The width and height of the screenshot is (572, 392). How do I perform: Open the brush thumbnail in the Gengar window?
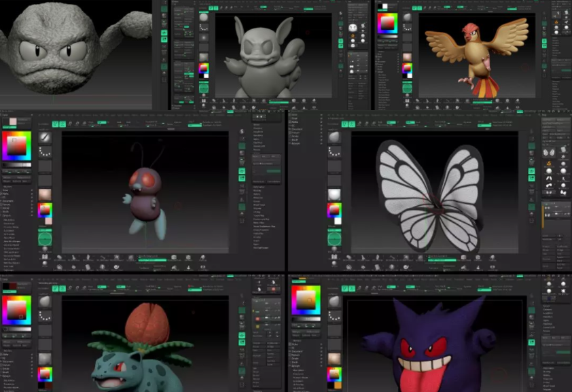coord(334,302)
